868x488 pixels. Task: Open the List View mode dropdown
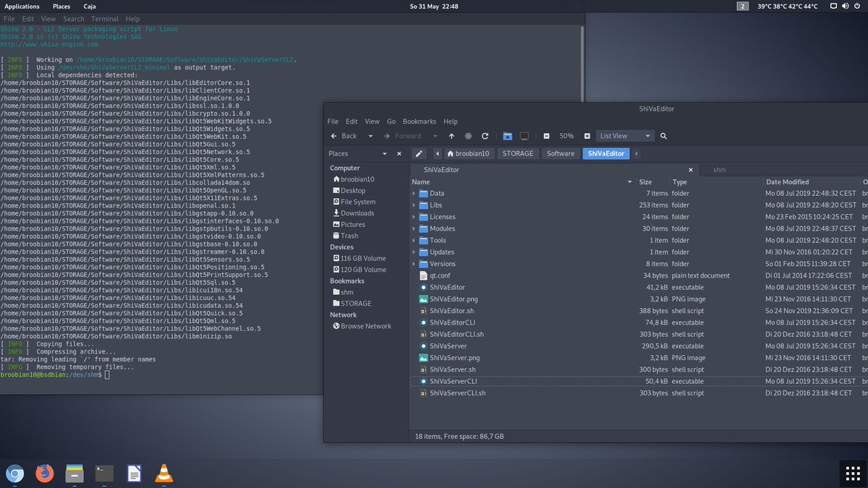pyautogui.click(x=625, y=136)
